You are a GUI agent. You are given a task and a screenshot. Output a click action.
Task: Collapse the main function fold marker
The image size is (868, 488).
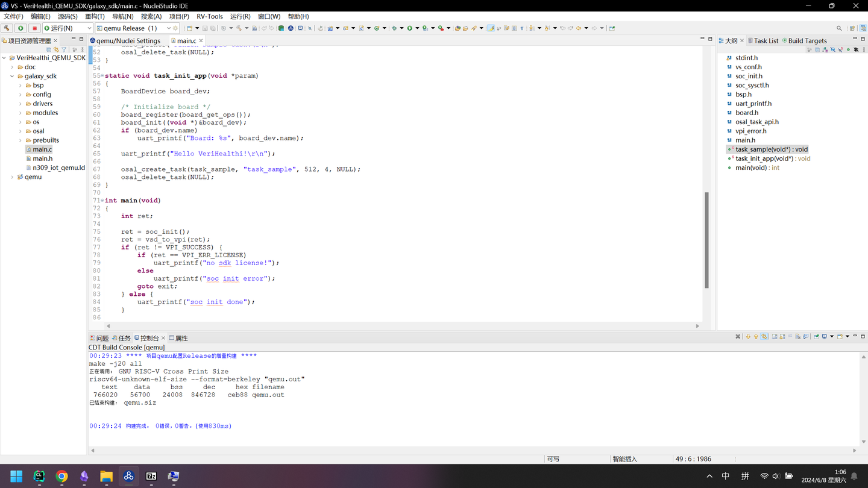[x=102, y=201]
